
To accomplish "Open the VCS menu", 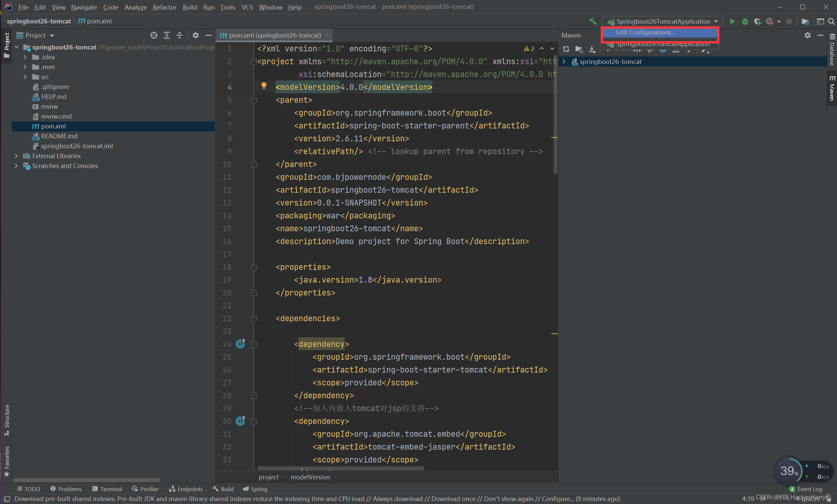I will [x=247, y=7].
